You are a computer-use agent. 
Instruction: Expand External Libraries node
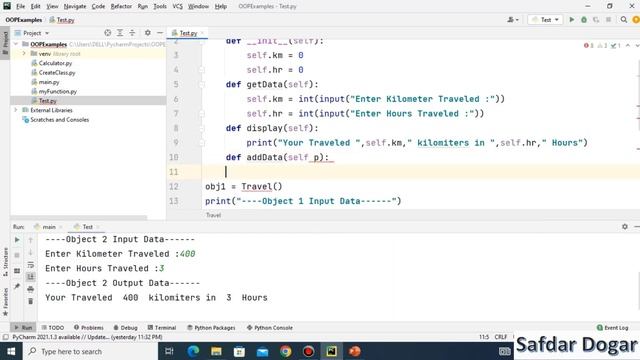coord(16,110)
